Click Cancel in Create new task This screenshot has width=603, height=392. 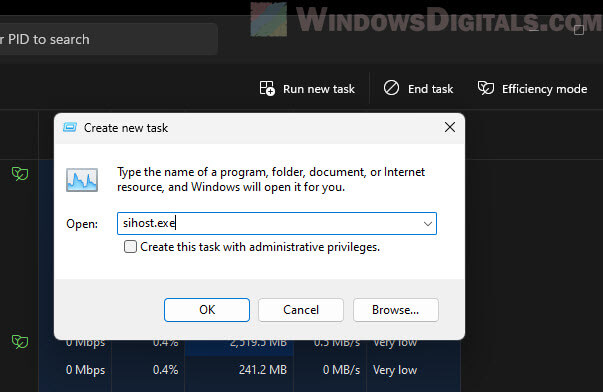pyautogui.click(x=301, y=310)
